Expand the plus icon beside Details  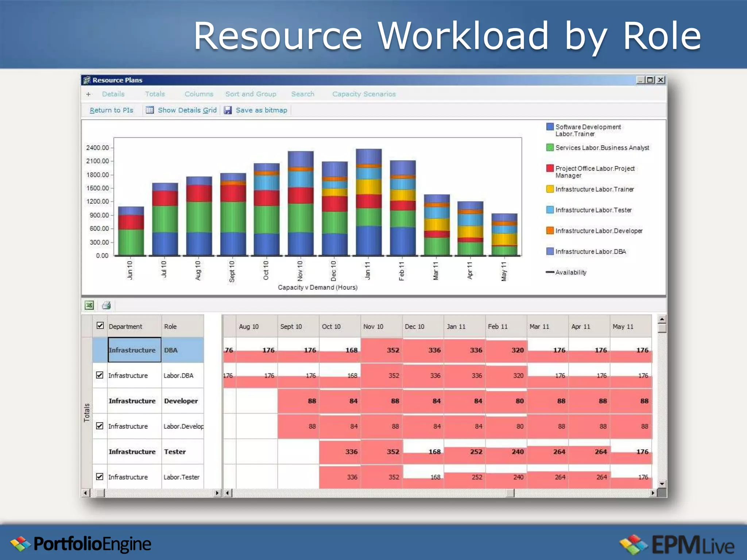[x=88, y=94]
